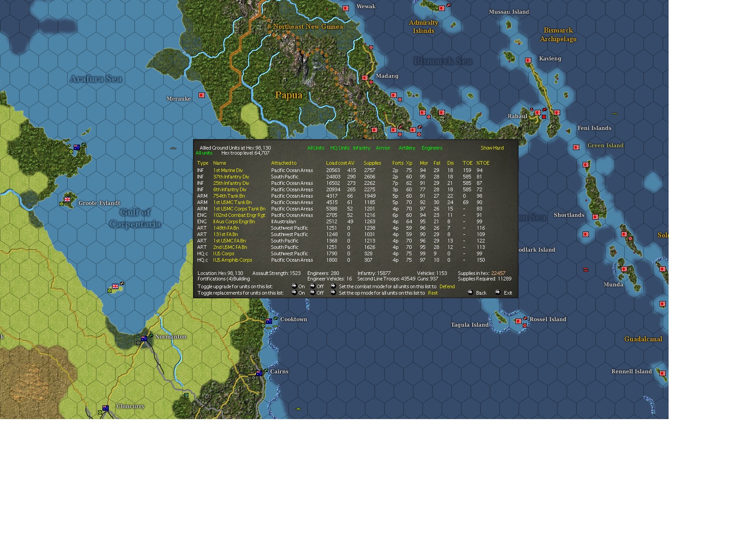The width and height of the screenshot is (750, 560).
Task: Select the Japanese flag beside Green Island
Action: (x=576, y=147)
